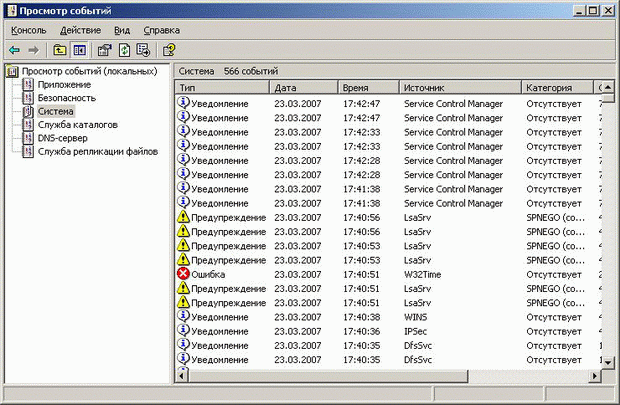620x405 pixels.
Task: Select the red Ошибка W32Time event
Action: click(x=208, y=274)
